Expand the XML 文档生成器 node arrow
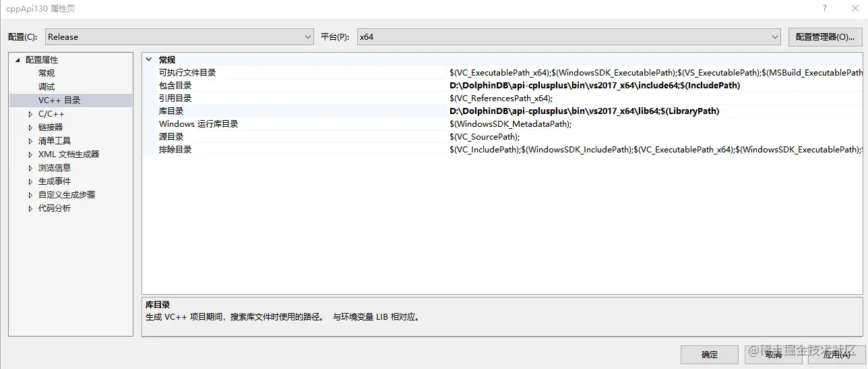 (30, 154)
